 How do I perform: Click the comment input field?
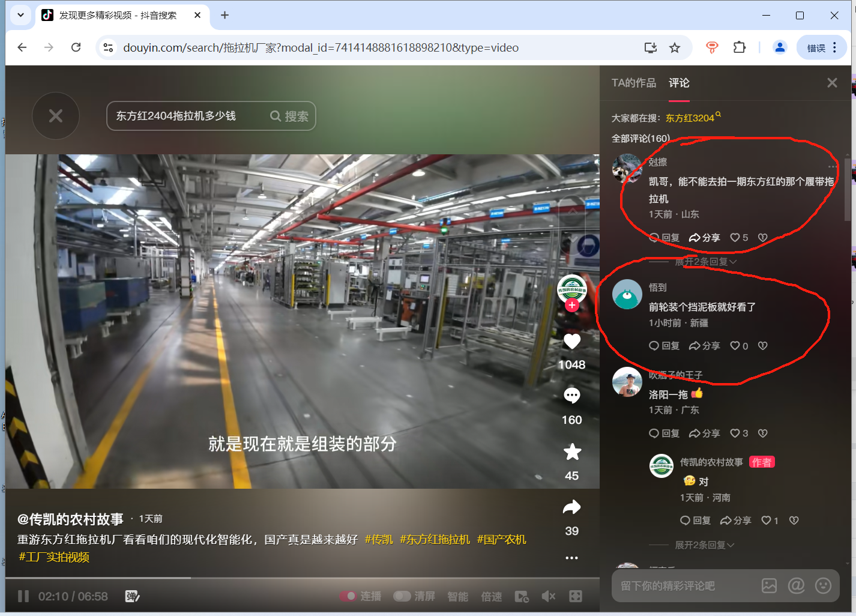(x=684, y=585)
